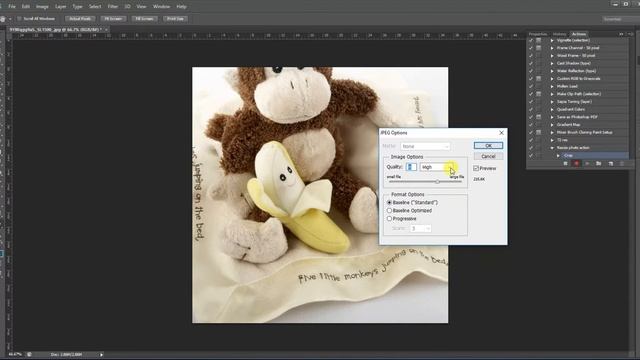Select the Water Reflection (type) action
Screen dimensions: 640x360
pos(576,71)
